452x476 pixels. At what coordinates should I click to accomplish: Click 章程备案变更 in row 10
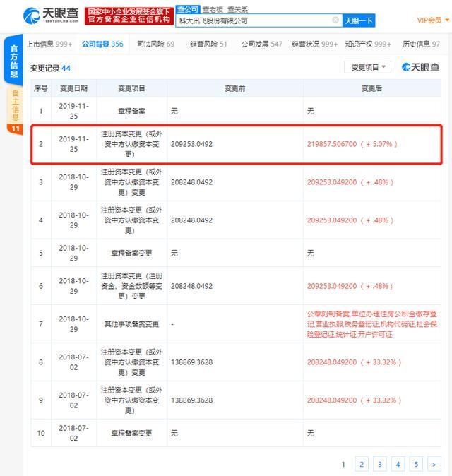[132, 433]
